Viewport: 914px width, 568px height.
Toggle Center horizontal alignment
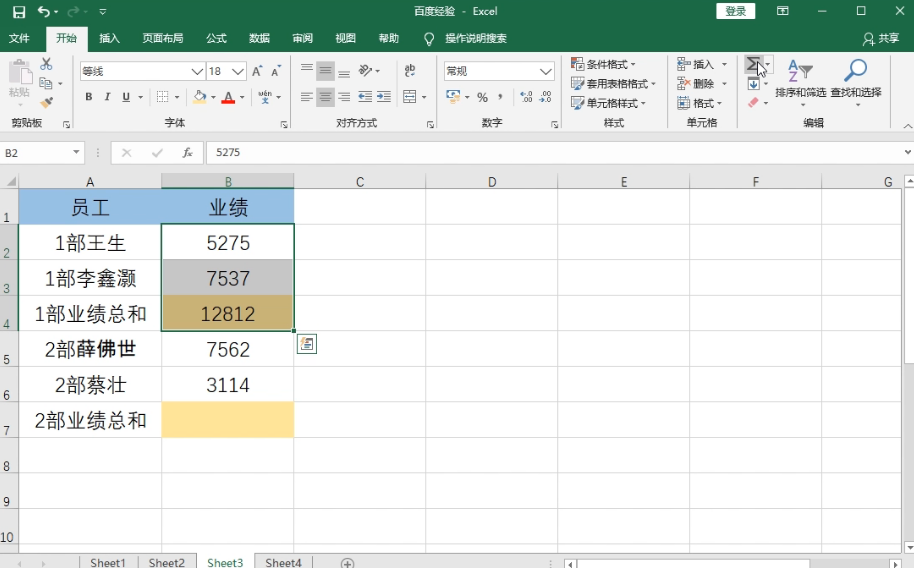[325, 97]
